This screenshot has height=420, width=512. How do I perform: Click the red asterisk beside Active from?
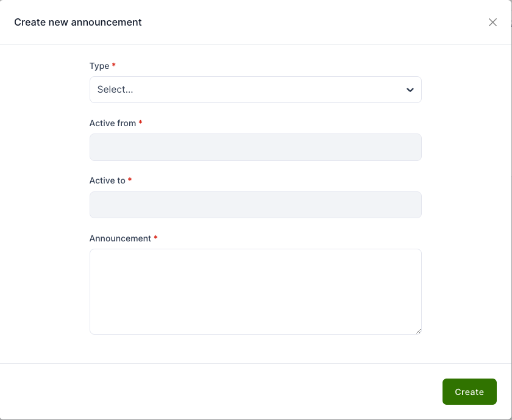pyautogui.click(x=141, y=123)
